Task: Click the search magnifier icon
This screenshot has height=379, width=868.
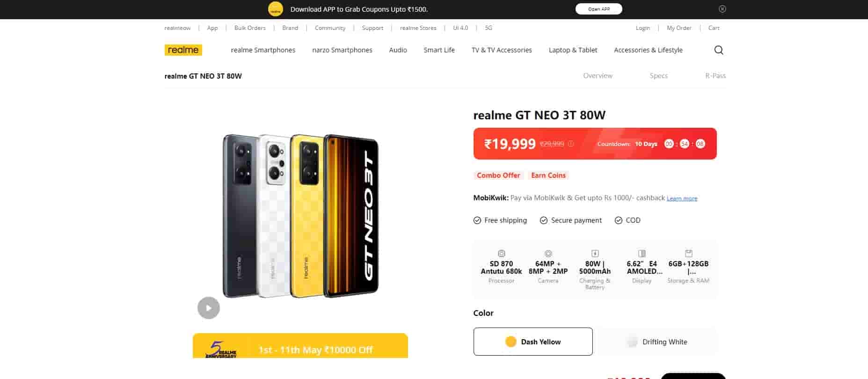Action: pos(719,50)
